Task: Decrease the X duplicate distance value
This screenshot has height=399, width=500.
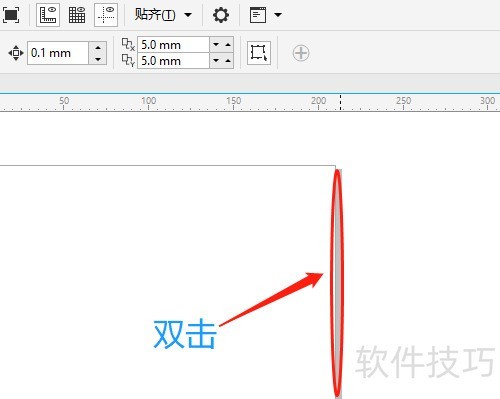Action: (216, 44)
